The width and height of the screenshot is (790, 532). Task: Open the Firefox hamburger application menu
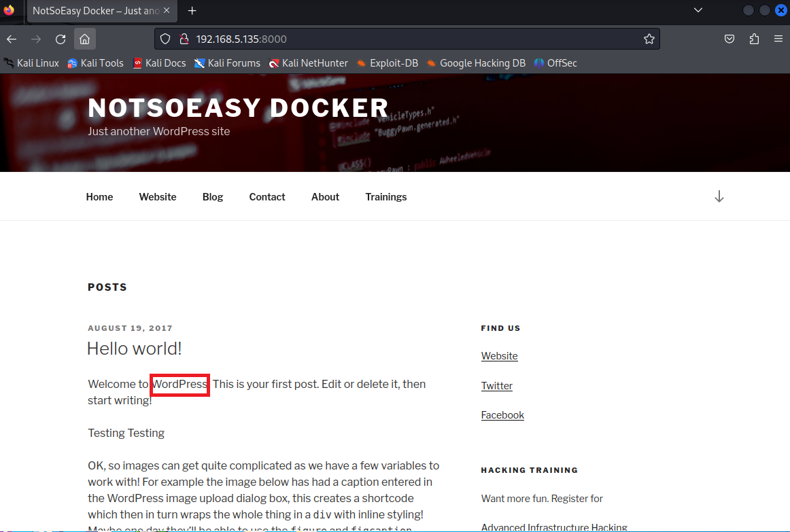point(778,39)
